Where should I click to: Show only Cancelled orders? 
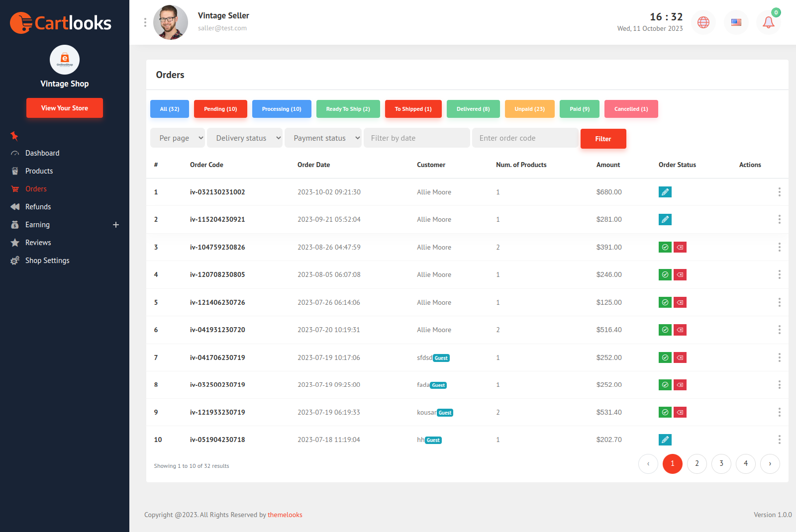631,109
